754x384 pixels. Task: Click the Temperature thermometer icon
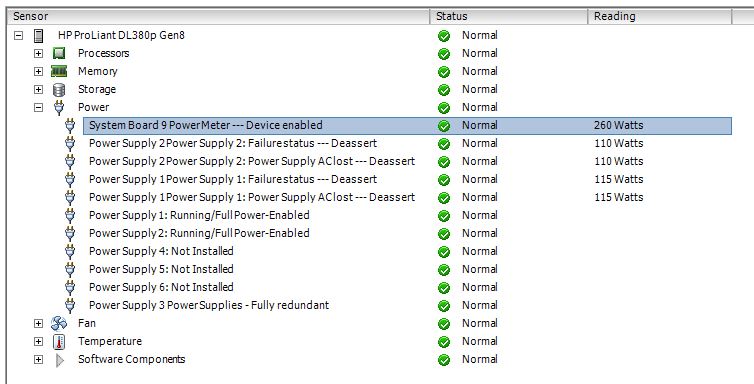click(x=59, y=342)
